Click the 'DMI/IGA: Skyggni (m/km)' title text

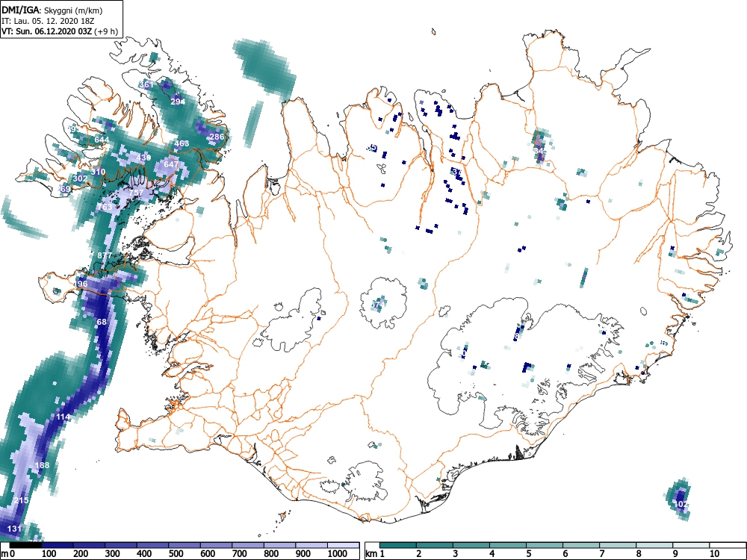(52, 10)
